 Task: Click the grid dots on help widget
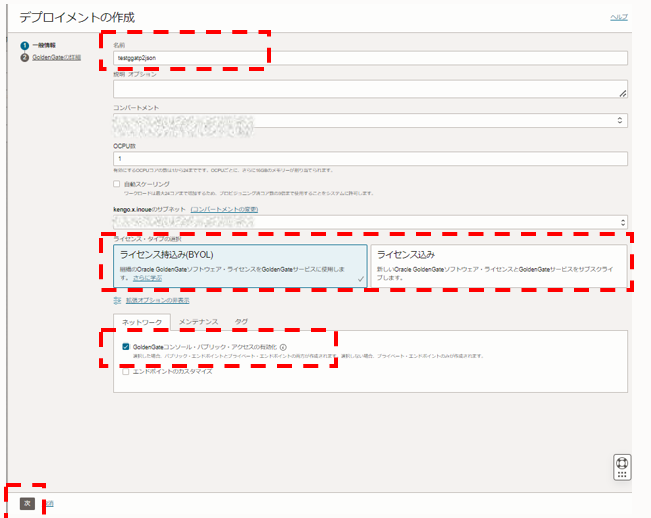[x=622, y=475]
